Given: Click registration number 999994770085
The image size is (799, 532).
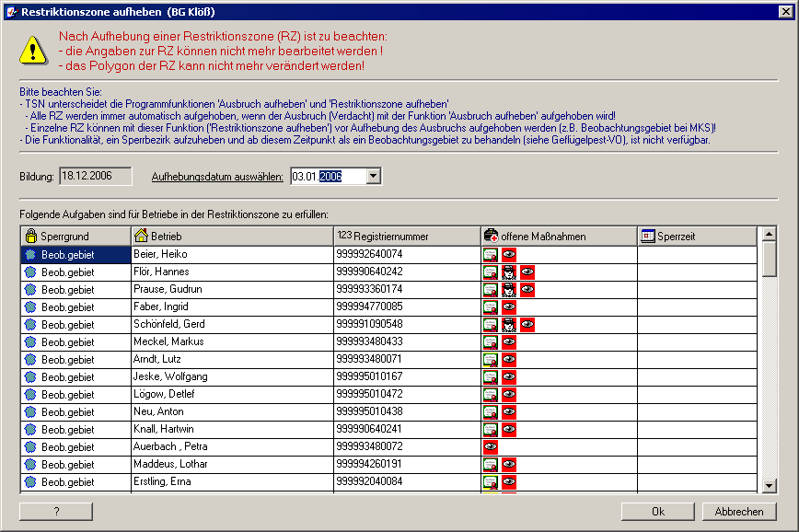Looking at the screenshot, I should point(369,306).
